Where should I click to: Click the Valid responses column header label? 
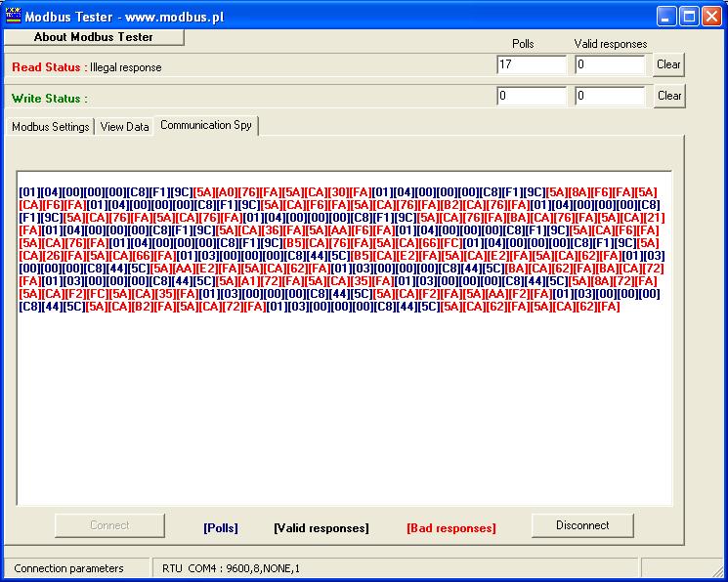coord(611,44)
